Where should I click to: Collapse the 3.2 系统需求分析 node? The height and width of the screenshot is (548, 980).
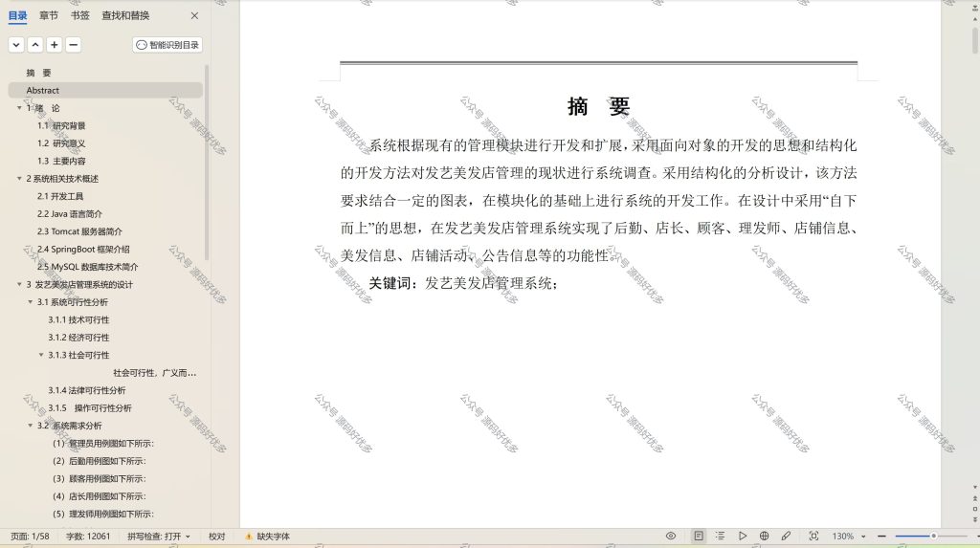tap(30, 426)
